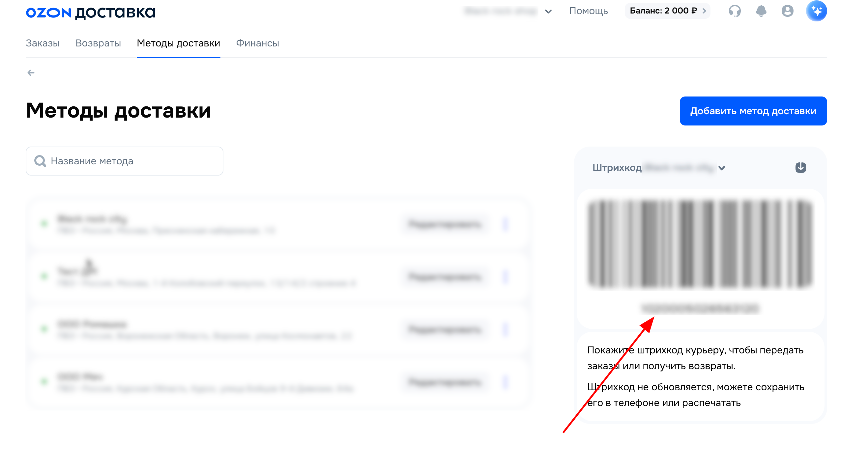Open the user profile icon

tap(787, 11)
